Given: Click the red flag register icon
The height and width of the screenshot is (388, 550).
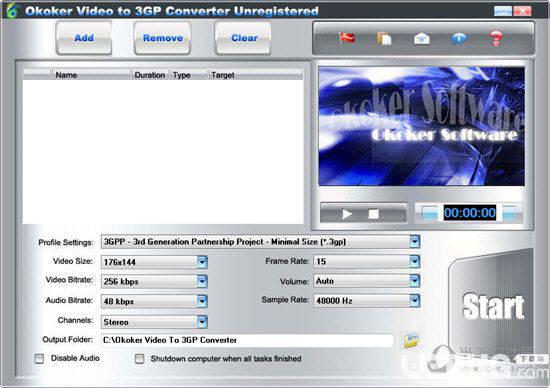Looking at the screenshot, I should click(347, 38).
